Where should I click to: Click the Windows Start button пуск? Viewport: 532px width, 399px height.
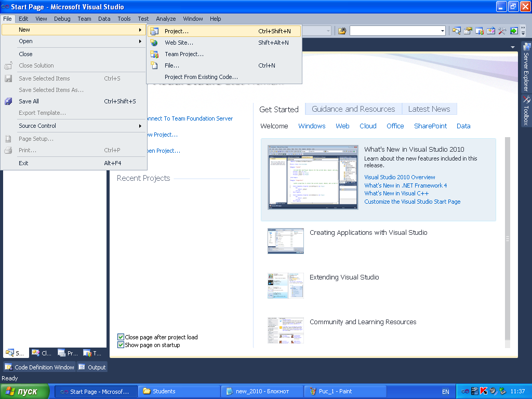pyautogui.click(x=24, y=391)
